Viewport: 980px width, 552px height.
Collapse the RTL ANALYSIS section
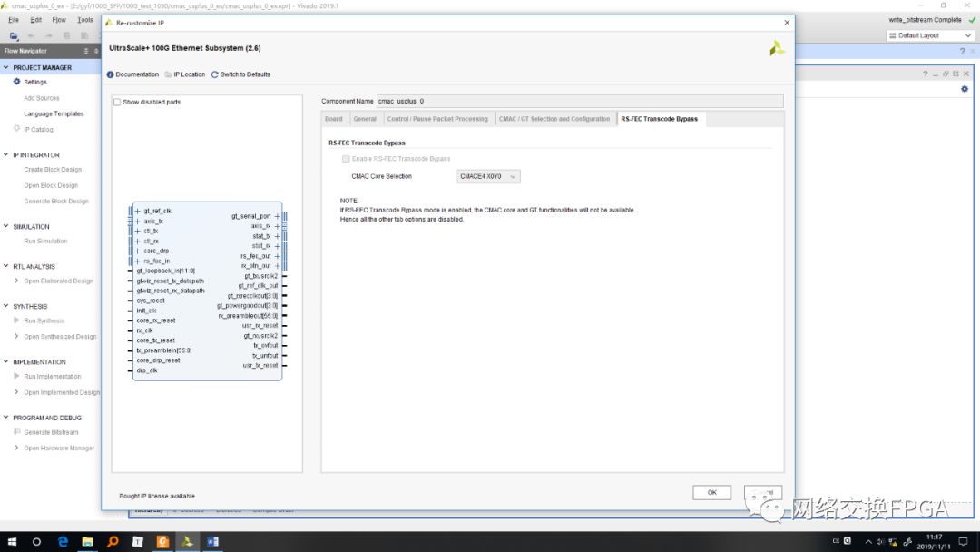pyautogui.click(x=6, y=266)
